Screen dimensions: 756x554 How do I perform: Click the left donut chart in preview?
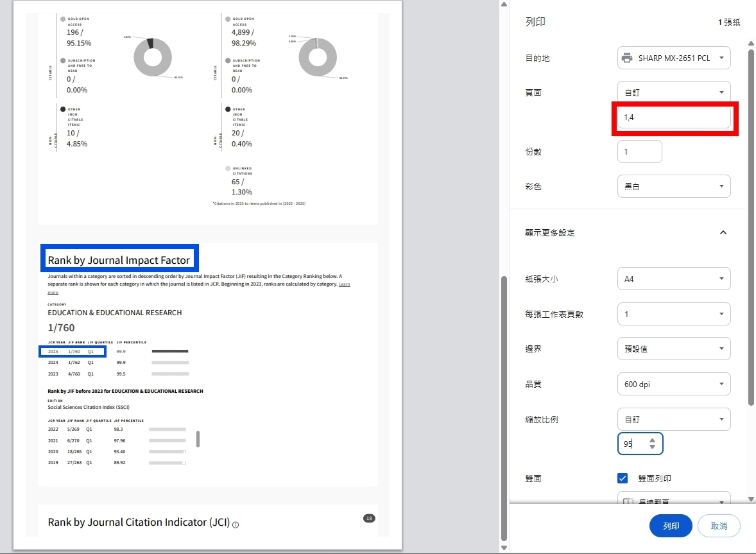152,57
